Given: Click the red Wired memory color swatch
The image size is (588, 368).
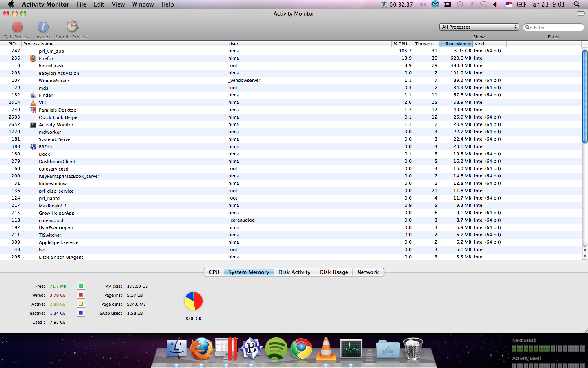Looking at the screenshot, I should coord(81,295).
